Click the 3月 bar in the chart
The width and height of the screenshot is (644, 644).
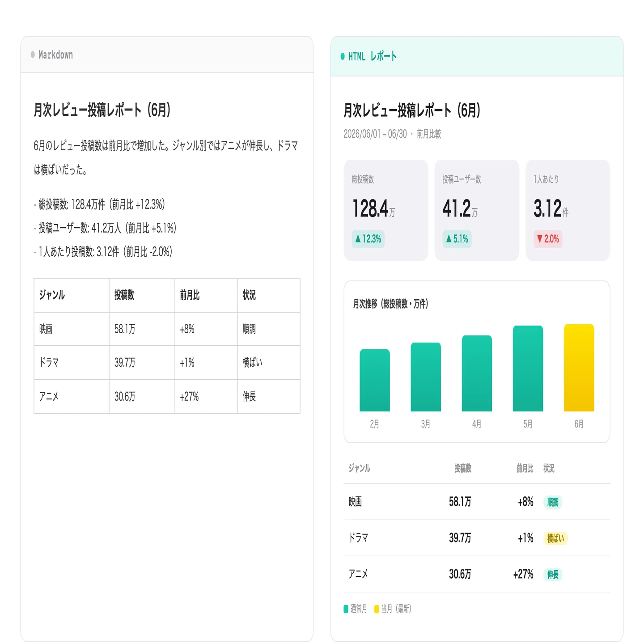pos(426,377)
